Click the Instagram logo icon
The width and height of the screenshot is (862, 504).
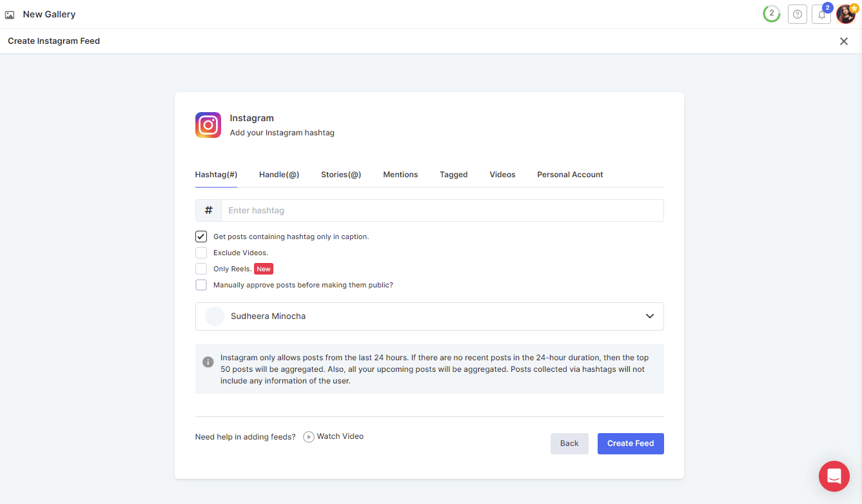point(208,125)
